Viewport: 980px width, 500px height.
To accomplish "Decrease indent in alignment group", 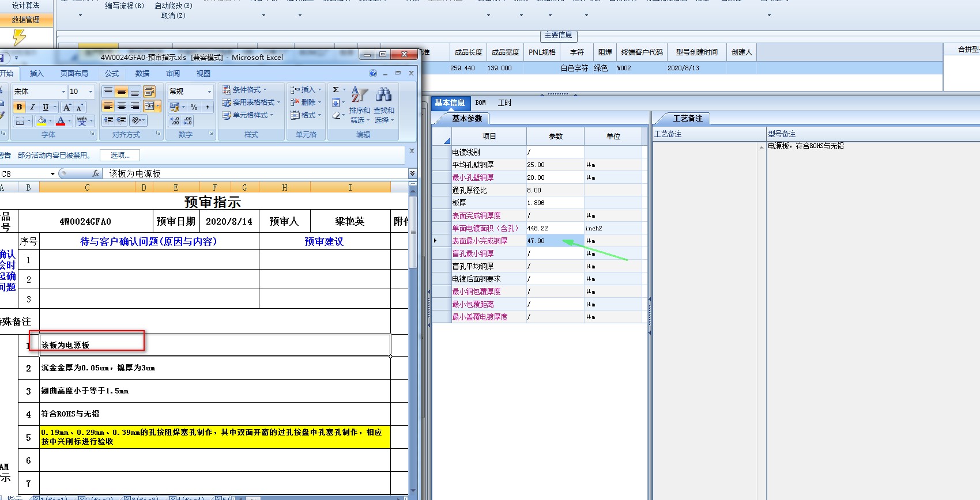I will 108,120.
